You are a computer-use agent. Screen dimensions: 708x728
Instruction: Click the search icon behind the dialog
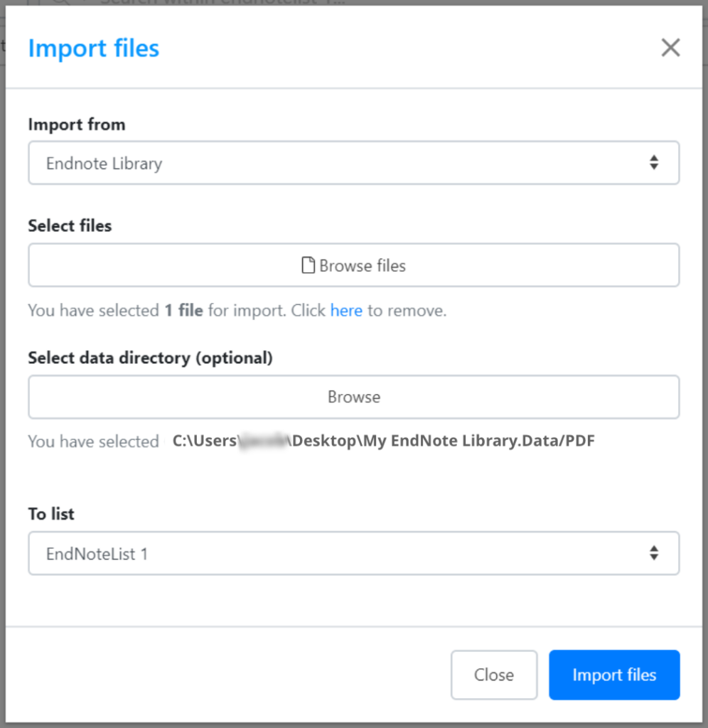[x=61, y=4]
